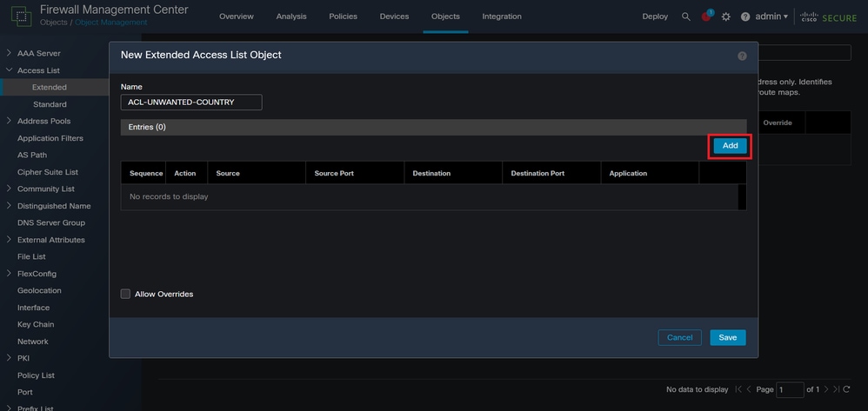This screenshot has width=868, height=411.
Task: Click the dialog help question mark icon
Action: pos(743,56)
